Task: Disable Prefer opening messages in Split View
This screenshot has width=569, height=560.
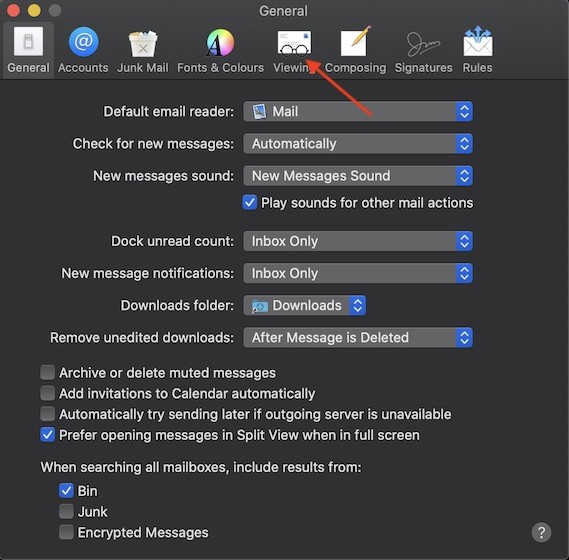Action: (x=48, y=435)
